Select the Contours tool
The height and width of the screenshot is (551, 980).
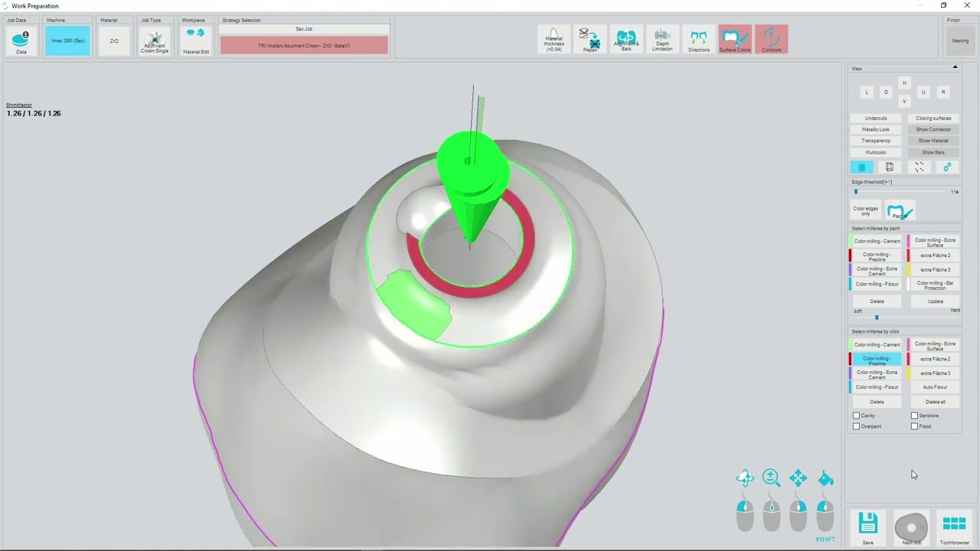coord(771,40)
